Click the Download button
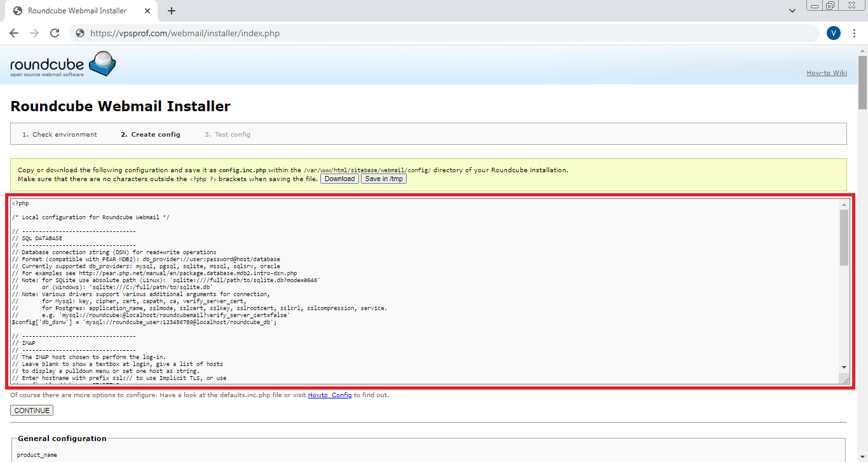The height and width of the screenshot is (462, 868). click(x=339, y=179)
